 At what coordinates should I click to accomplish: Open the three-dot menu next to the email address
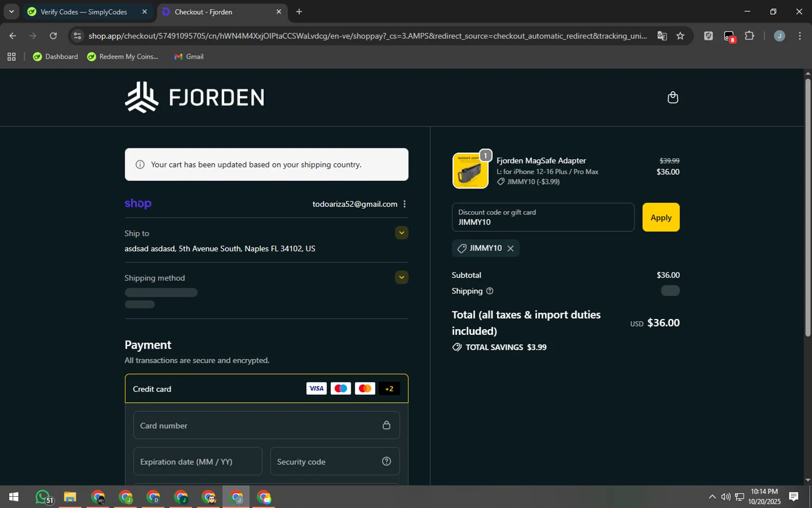pyautogui.click(x=404, y=204)
